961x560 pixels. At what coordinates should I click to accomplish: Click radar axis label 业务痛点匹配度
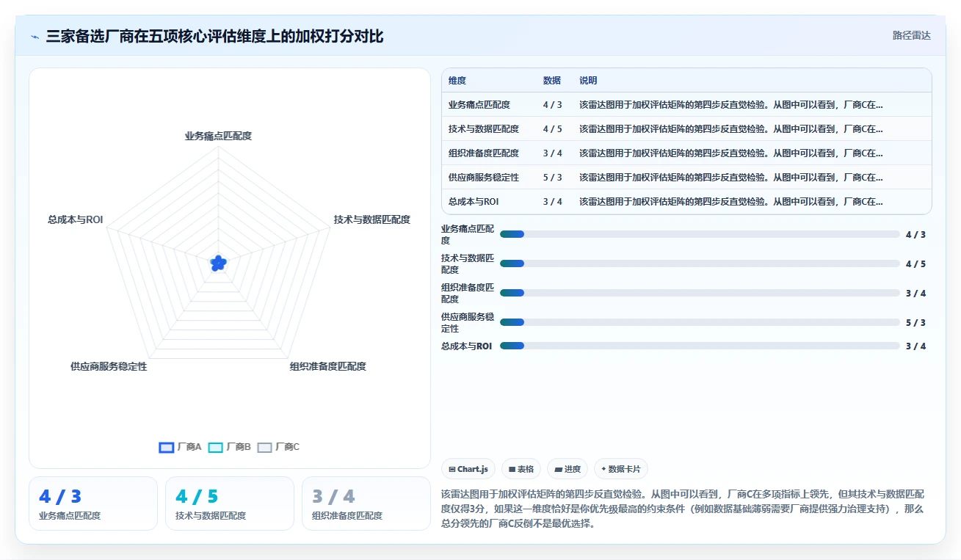[x=218, y=136]
